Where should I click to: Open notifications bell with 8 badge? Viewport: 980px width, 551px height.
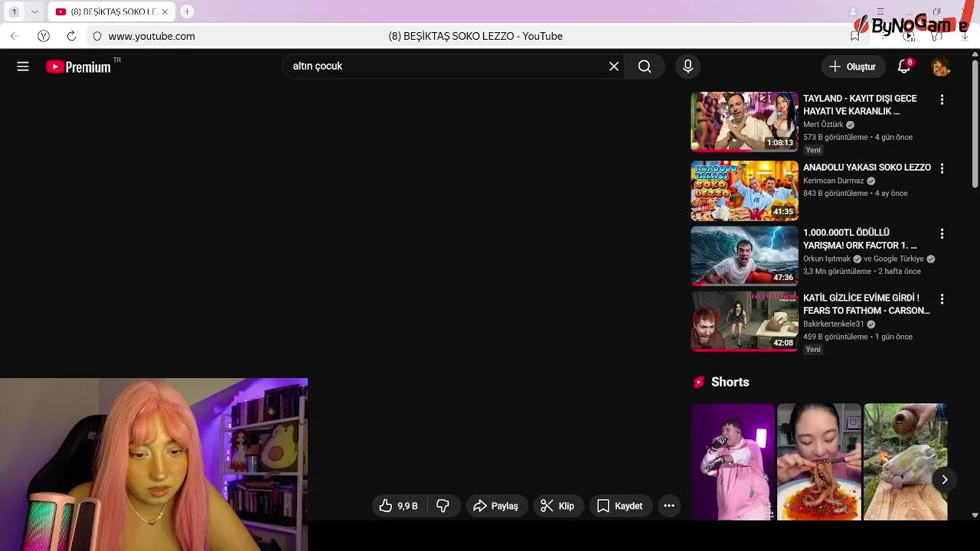(x=904, y=67)
